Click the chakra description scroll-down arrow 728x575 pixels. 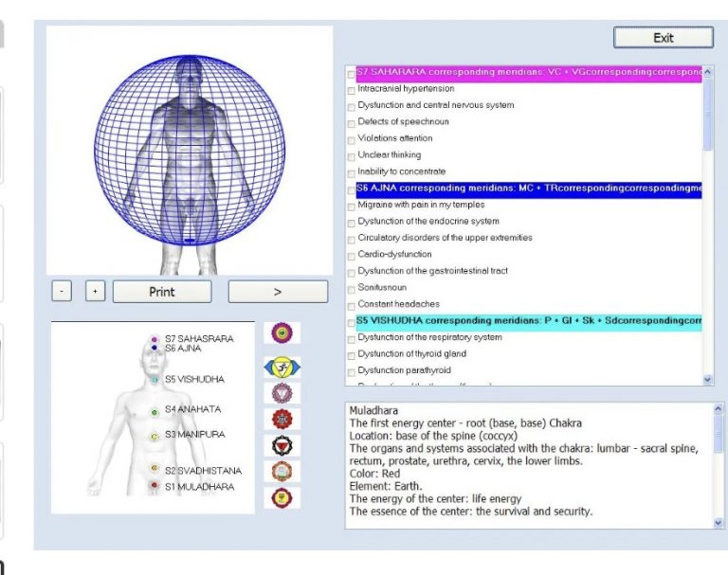[718, 521]
